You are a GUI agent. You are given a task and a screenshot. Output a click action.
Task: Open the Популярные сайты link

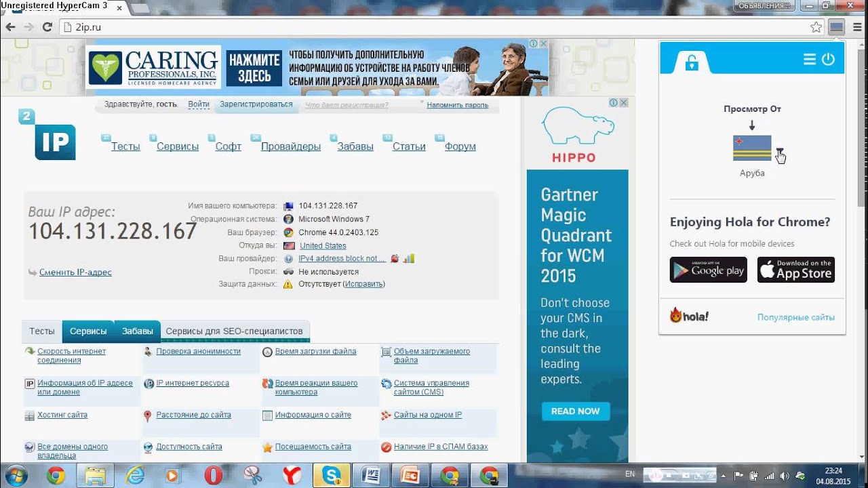point(796,317)
